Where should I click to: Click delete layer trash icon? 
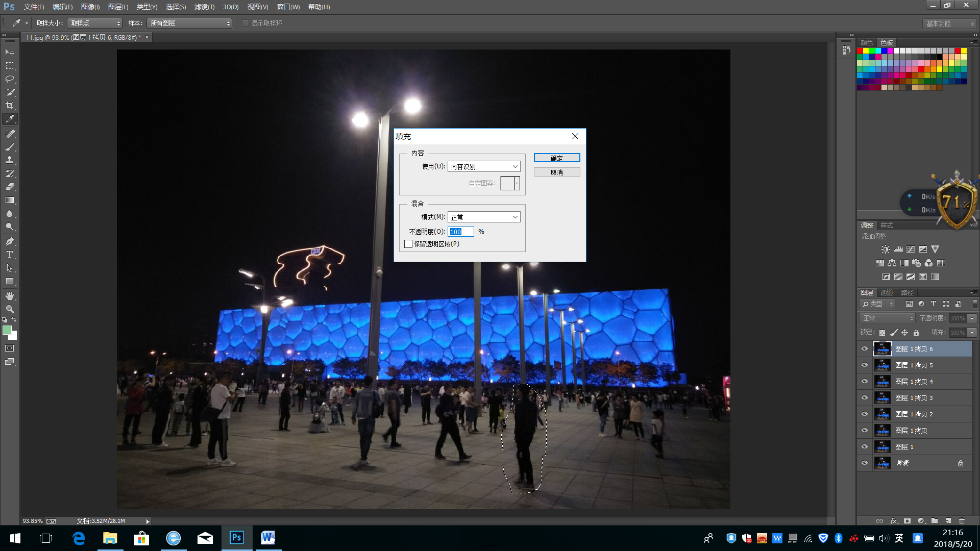click(x=962, y=521)
